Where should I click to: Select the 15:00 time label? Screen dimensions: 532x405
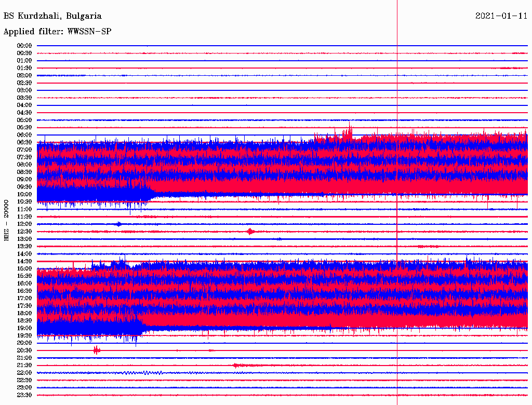24,268
